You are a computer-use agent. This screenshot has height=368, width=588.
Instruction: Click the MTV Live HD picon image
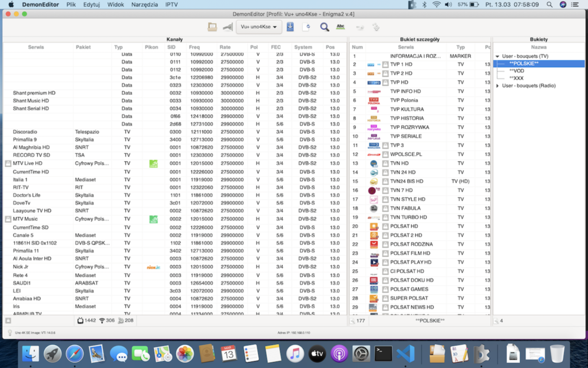coord(153,164)
